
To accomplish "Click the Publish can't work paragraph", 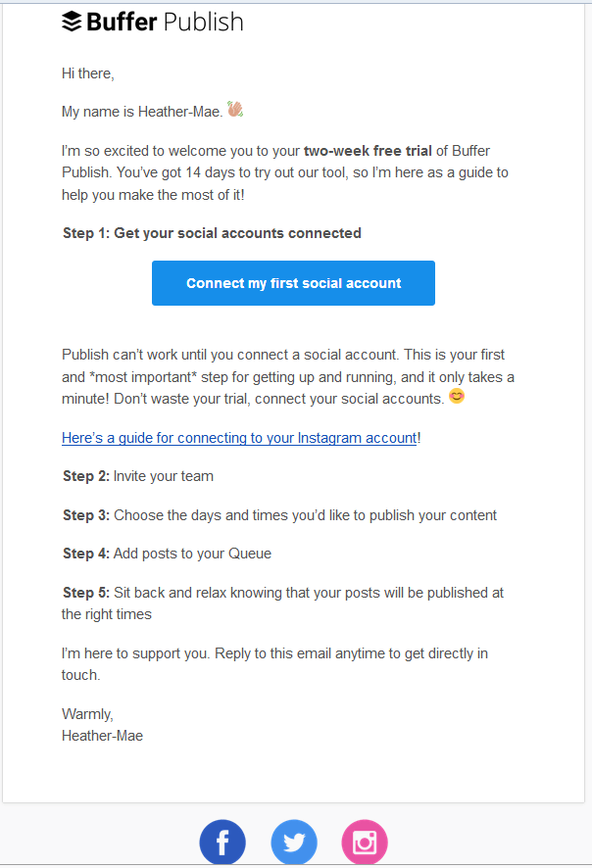I will 288,377.
